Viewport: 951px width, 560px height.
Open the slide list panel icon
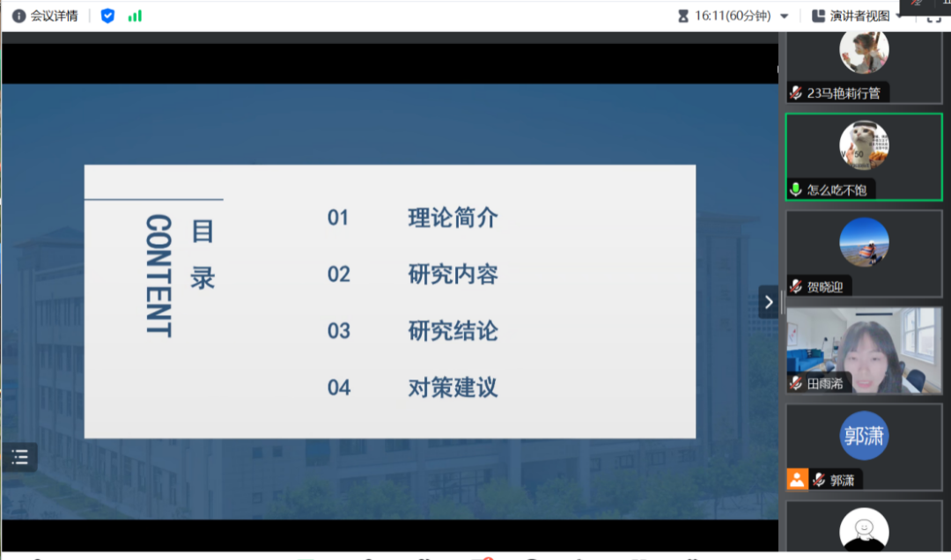pos(20,457)
